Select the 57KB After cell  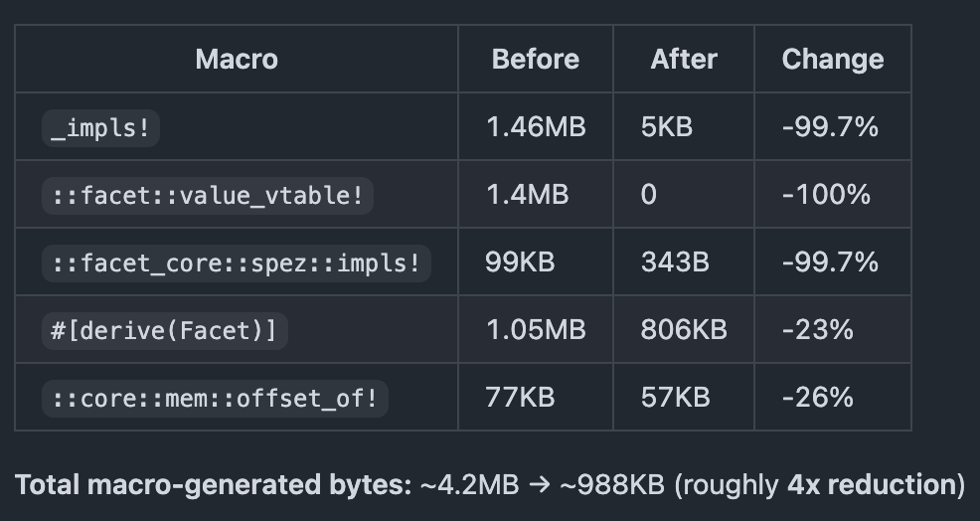(675, 398)
